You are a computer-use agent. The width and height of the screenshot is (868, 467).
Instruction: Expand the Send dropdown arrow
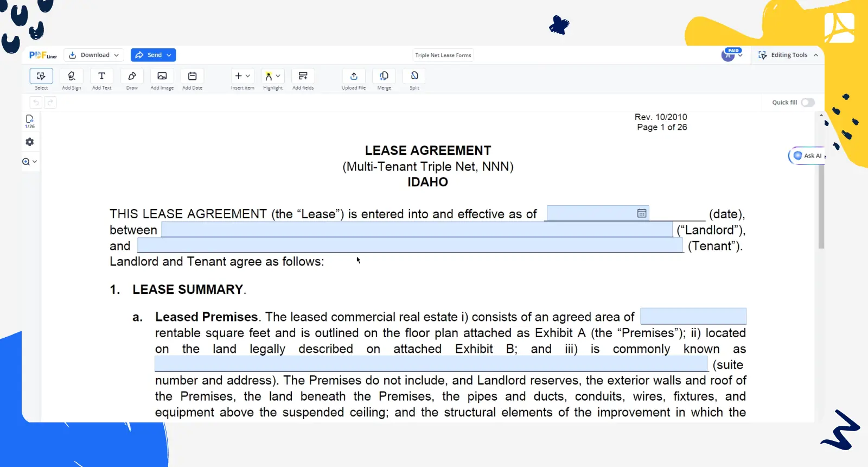[x=169, y=55]
